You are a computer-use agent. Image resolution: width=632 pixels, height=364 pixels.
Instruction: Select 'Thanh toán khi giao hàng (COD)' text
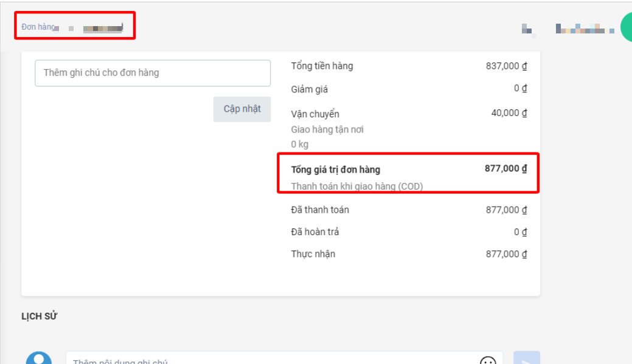point(357,187)
